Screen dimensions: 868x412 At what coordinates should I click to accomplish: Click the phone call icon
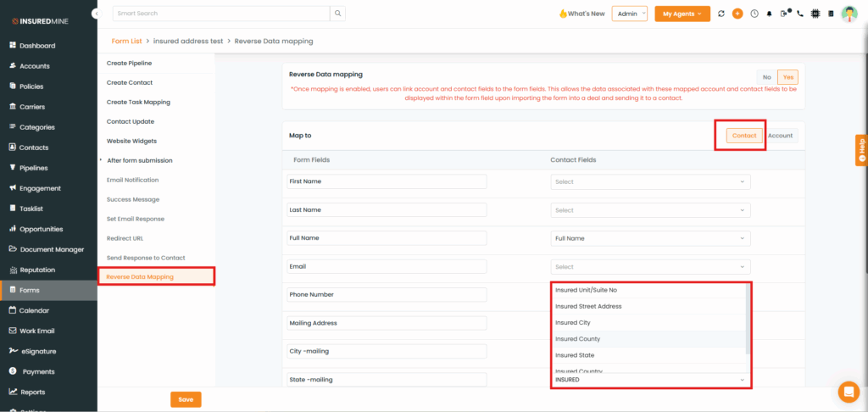799,14
